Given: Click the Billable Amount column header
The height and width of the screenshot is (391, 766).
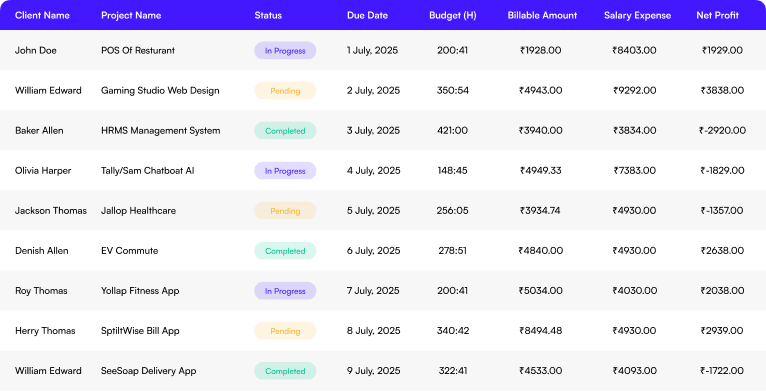Looking at the screenshot, I should [542, 15].
